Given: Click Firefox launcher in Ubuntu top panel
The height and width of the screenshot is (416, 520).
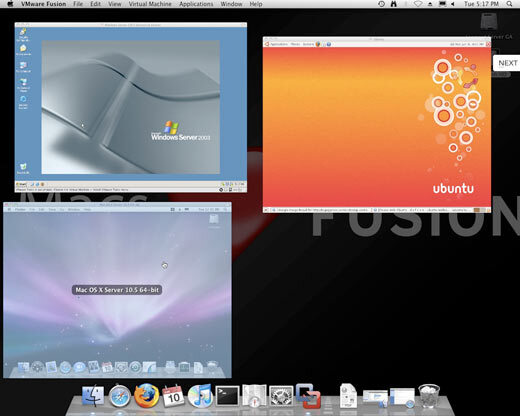Looking at the screenshot, I should point(318,44).
